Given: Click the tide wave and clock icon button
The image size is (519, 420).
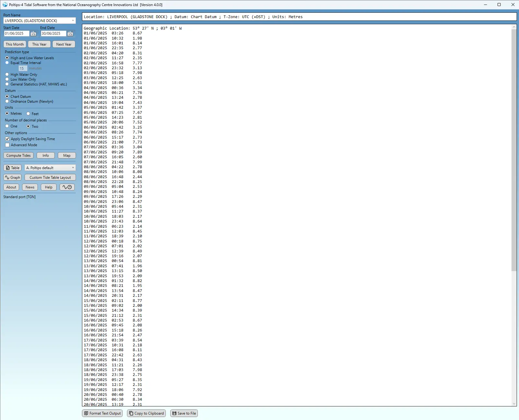Looking at the screenshot, I should pyautogui.click(x=67, y=187).
